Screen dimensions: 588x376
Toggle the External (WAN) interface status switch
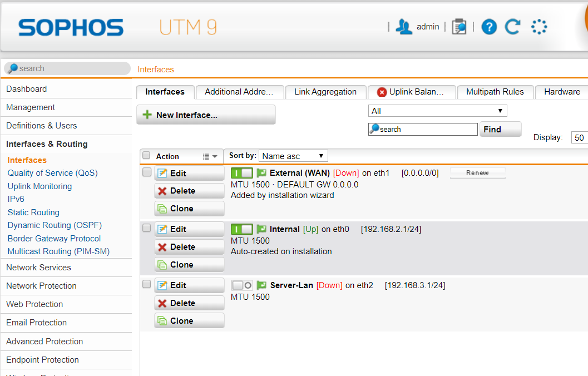pos(242,173)
